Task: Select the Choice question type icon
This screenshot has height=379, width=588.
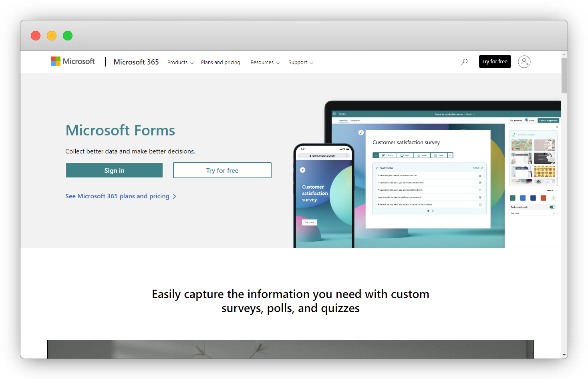Action: point(383,155)
